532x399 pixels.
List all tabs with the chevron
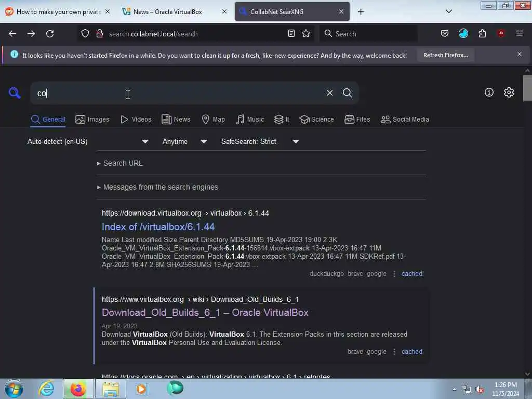pos(448,11)
